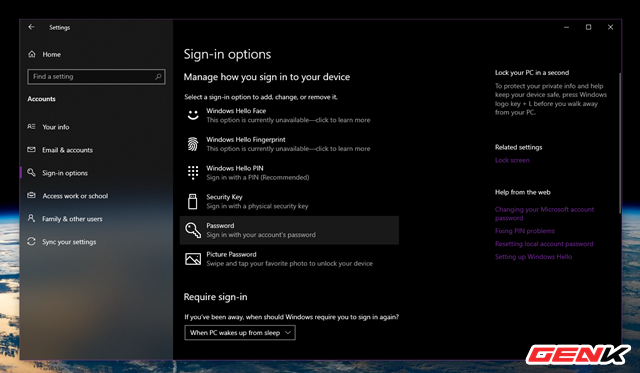Maximize the Settings window
Screen dimensions: 640x373
588,27
